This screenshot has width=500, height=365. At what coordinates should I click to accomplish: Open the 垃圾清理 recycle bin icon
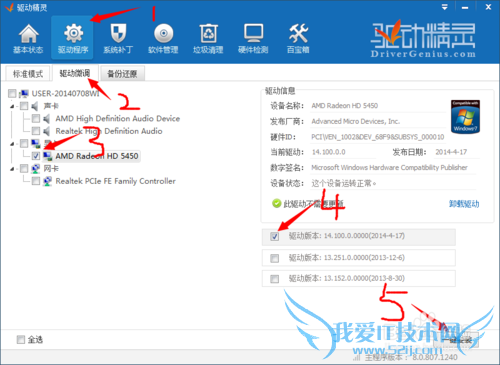(x=208, y=33)
